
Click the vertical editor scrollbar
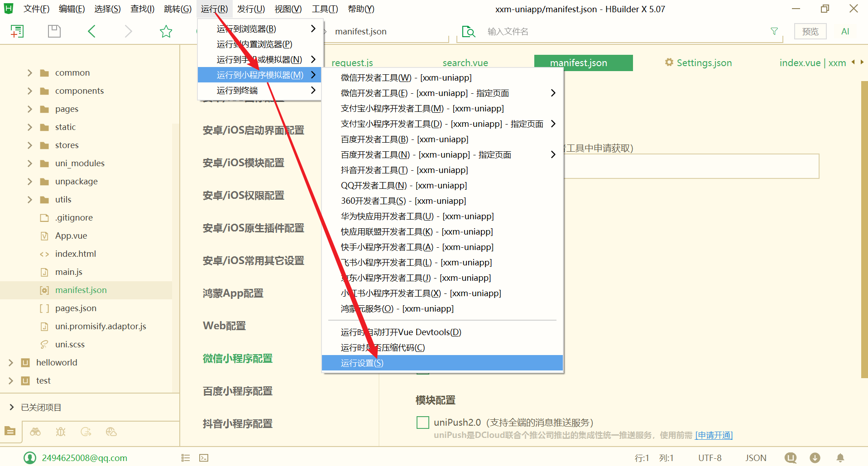click(x=864, y=229)
